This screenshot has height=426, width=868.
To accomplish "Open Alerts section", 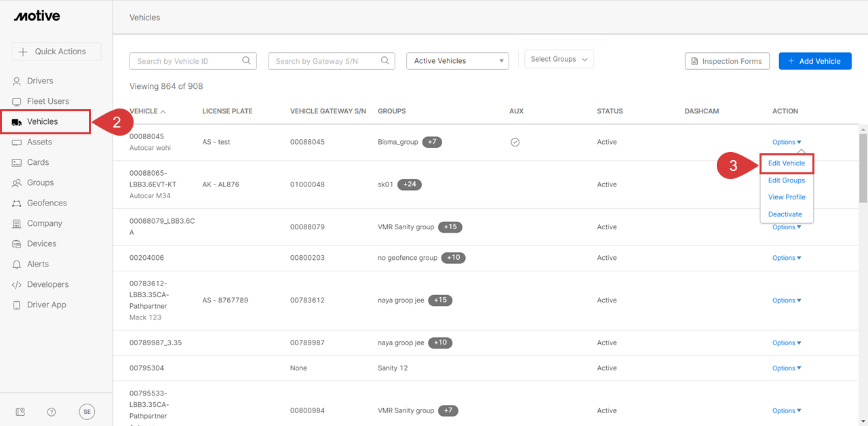I will pyautogui.click(x=38, y=264).
